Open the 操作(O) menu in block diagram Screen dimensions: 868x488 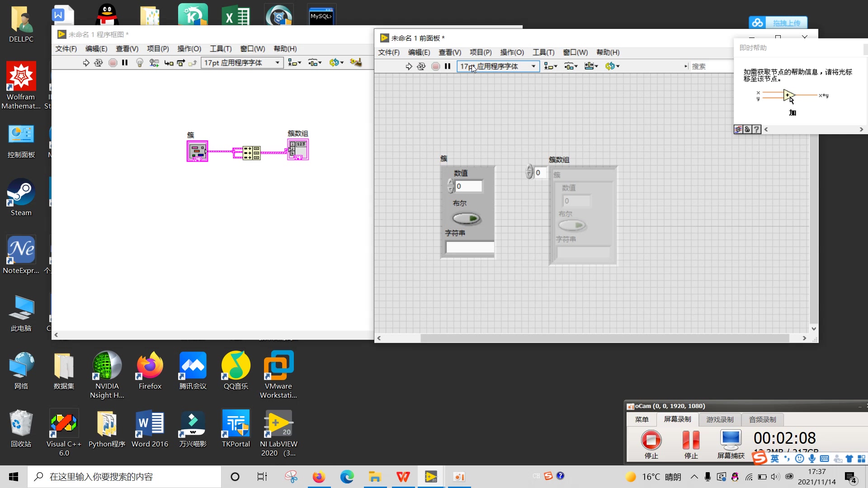point(189,48)
